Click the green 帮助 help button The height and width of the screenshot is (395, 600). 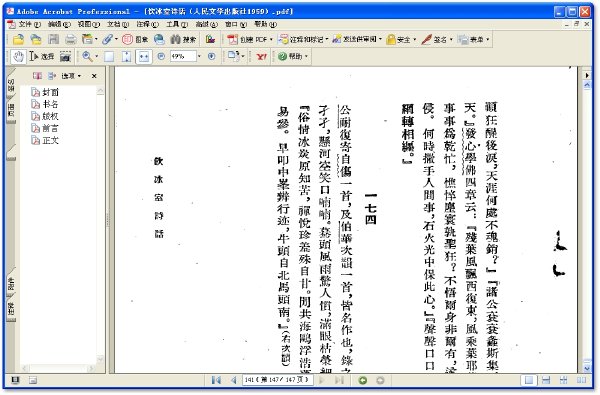293,56
